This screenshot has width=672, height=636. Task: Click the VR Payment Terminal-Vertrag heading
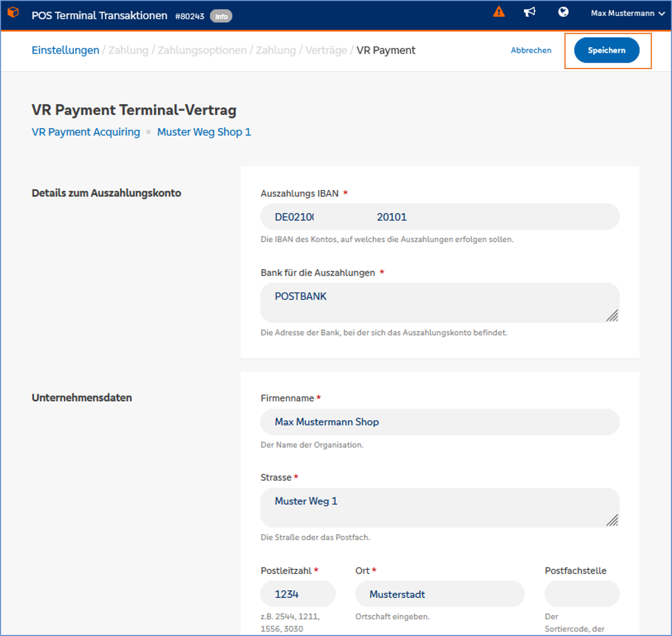(x=134, y=110)
